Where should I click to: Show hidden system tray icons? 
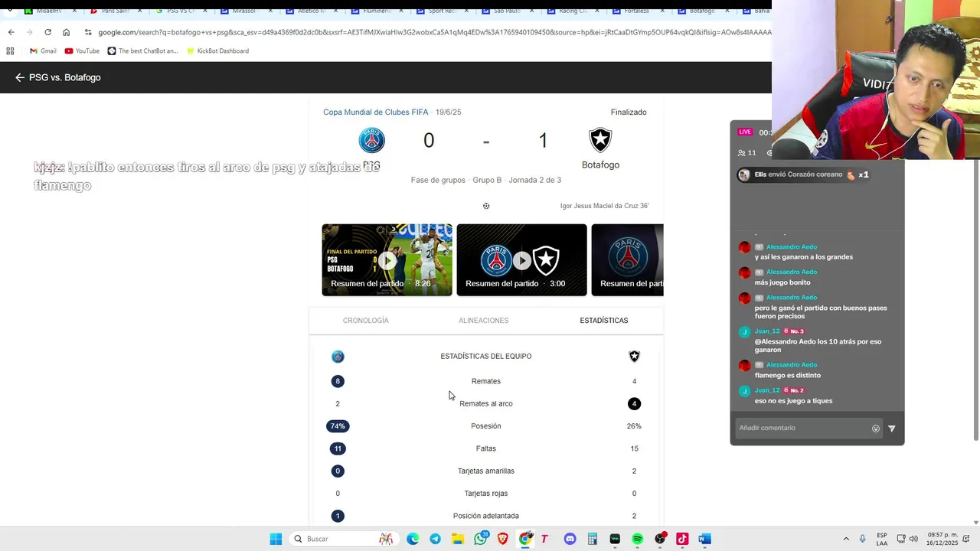point(846,539)
